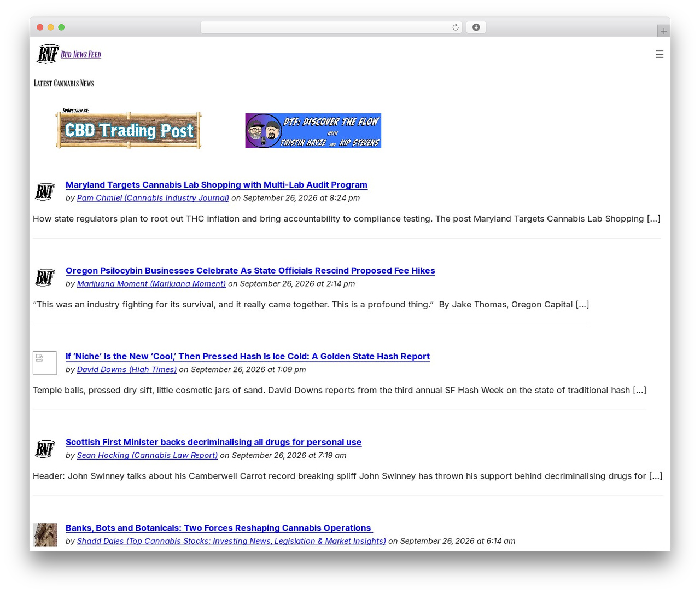Click the Latest Cannabis News heading

click(x=64, y=83)
